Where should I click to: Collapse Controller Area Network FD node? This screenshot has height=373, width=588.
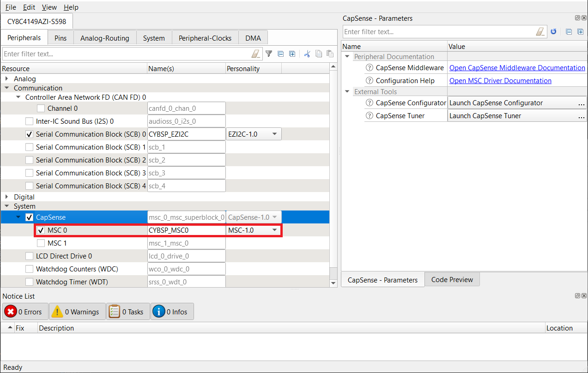[x=18, y=97]
